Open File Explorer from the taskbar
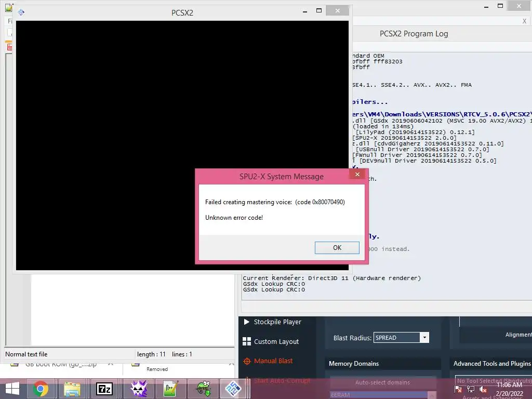The height and width of the screenshot is (399, 532). [x=72, y=389]
